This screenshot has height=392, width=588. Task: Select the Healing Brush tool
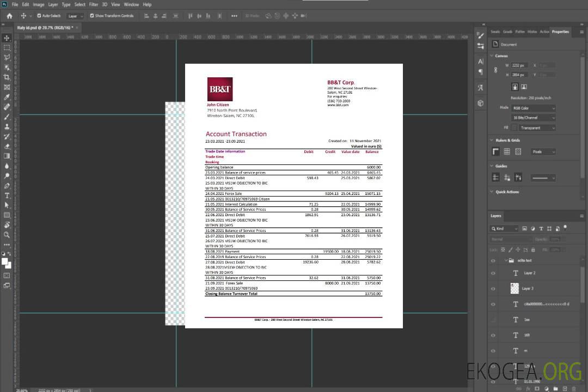click(7, 107)
